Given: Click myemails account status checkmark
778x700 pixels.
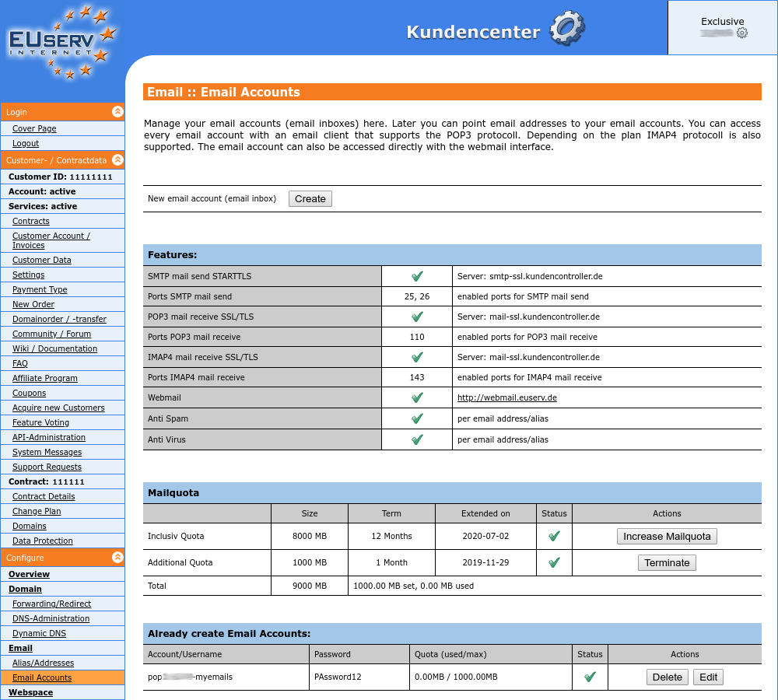Looking at the screenshot, I should [590, 677].
